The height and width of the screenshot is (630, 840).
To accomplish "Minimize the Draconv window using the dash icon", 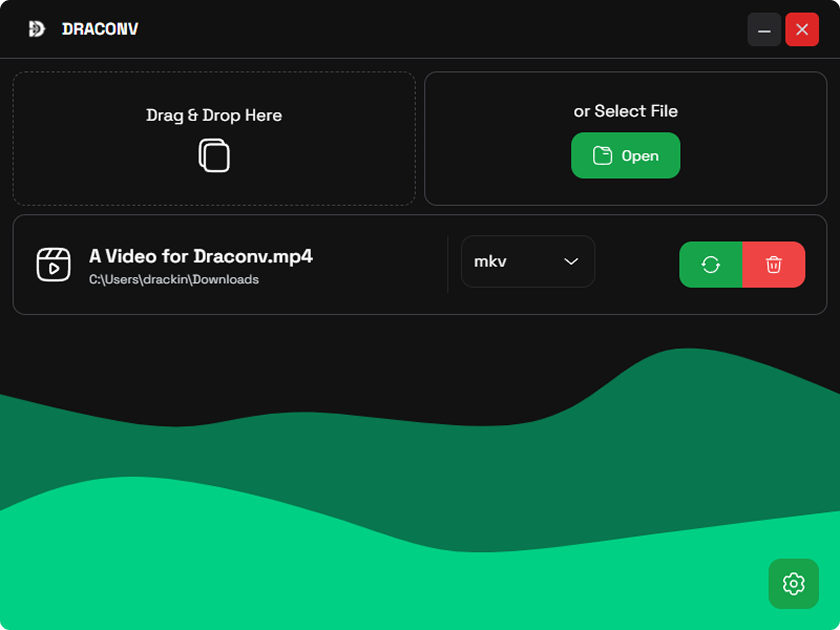I will (764, 29).
